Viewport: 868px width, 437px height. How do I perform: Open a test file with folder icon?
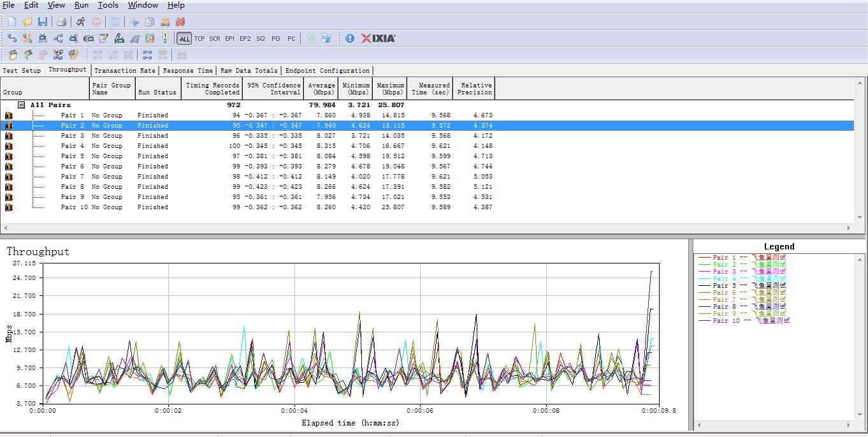coord(27,22)
